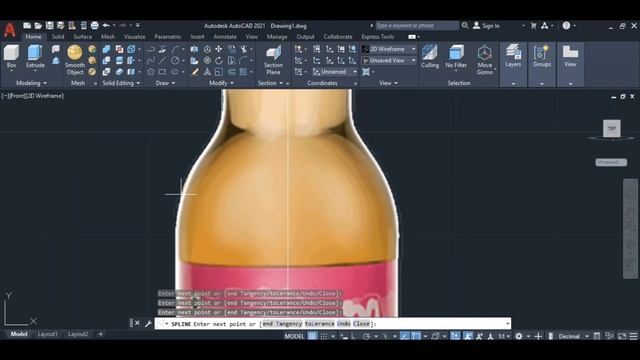This screenshot has width=640, height=360.
Task: Select the Erase tool in Modify panel
Action: (195, 72)
